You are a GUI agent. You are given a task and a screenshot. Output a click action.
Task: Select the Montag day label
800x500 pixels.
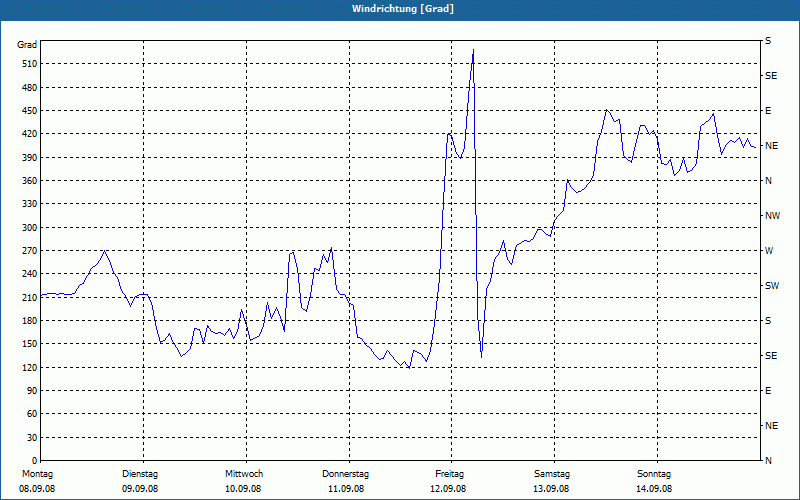37,474
